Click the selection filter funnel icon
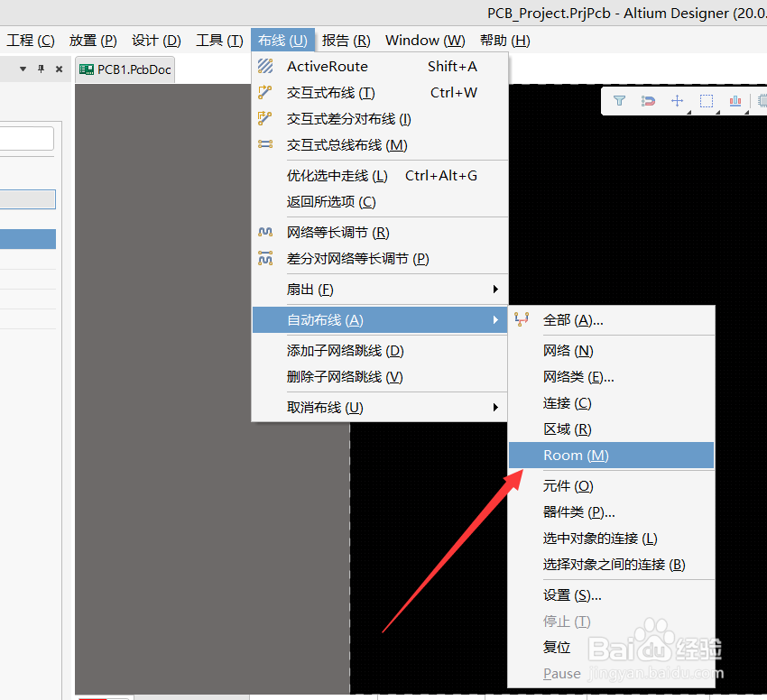 619,101
